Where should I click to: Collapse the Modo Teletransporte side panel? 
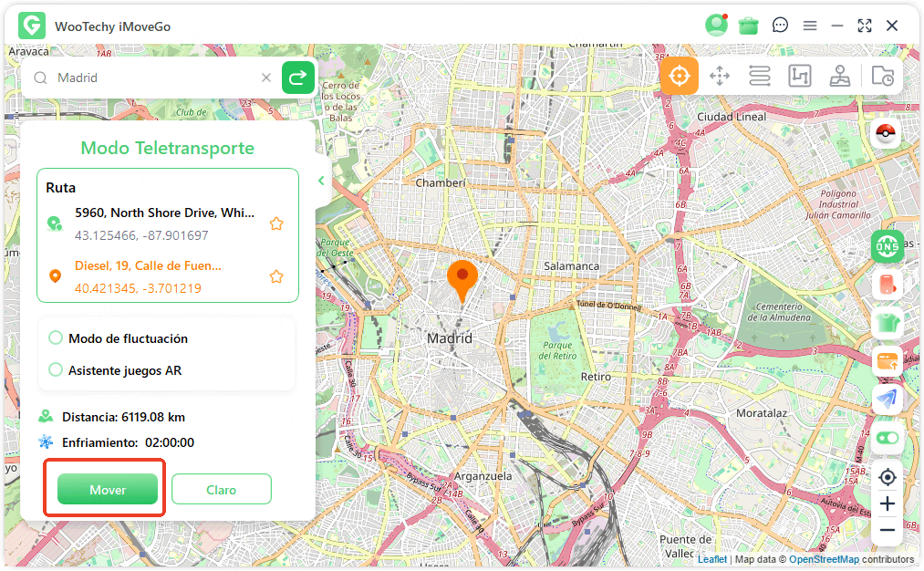coord(321,181)
